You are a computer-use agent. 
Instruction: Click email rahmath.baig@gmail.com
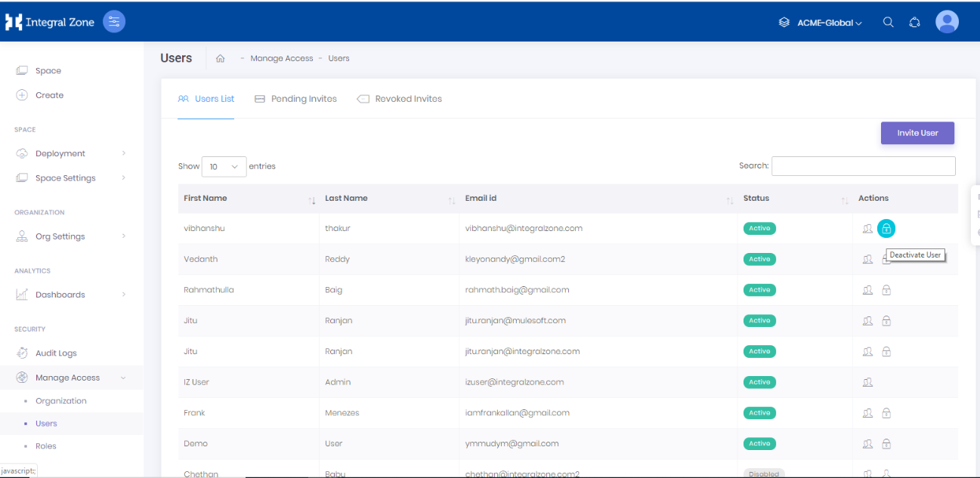tap(518, 290)
